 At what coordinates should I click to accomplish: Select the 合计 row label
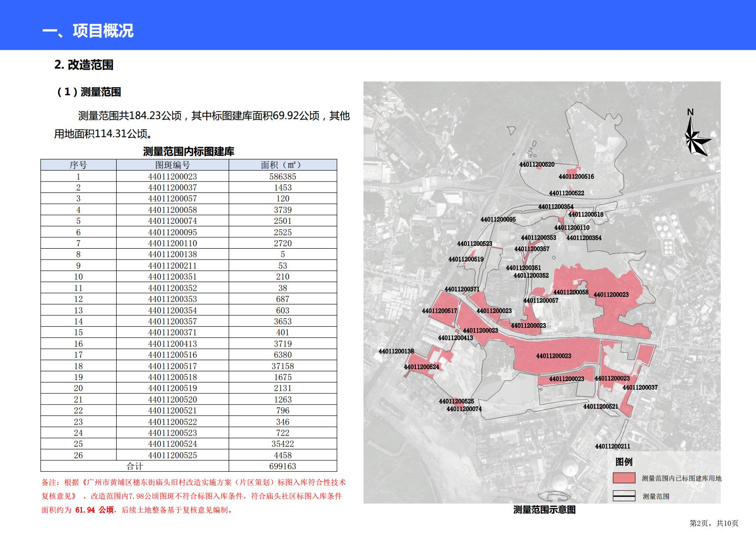[x=134, y=466]
